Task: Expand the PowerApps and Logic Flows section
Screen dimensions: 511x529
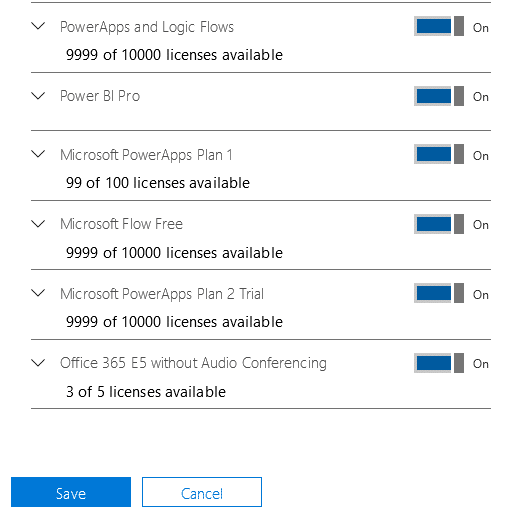Action: (38, 26)
